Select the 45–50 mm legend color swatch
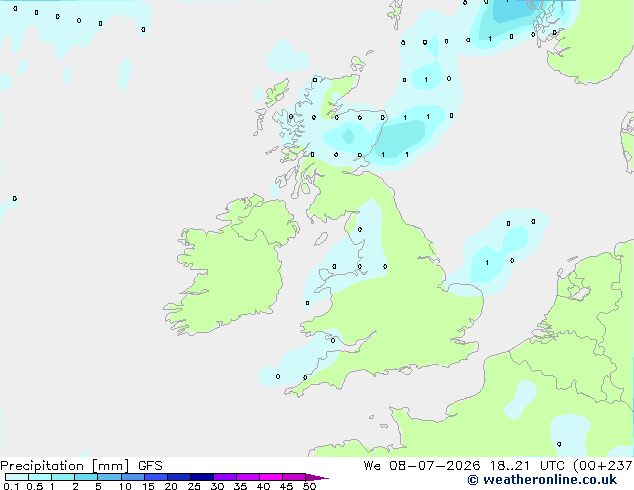634x490 pixels. point(294,477)
